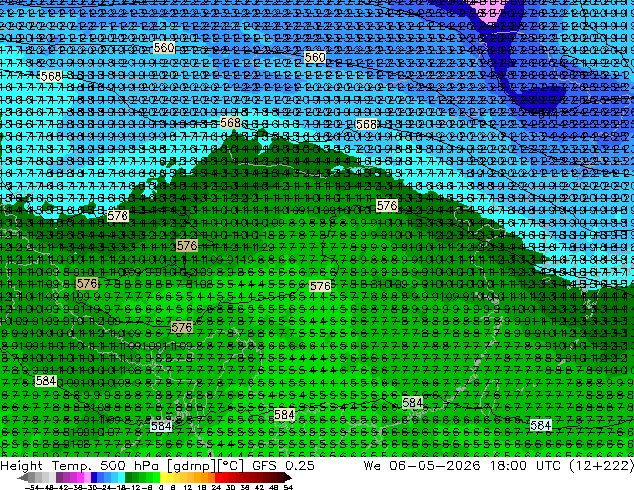The height and width of the screenshot is (490, 634).
Task: Click the yellow swatch in the temperature legend
Action: (163, 477)
